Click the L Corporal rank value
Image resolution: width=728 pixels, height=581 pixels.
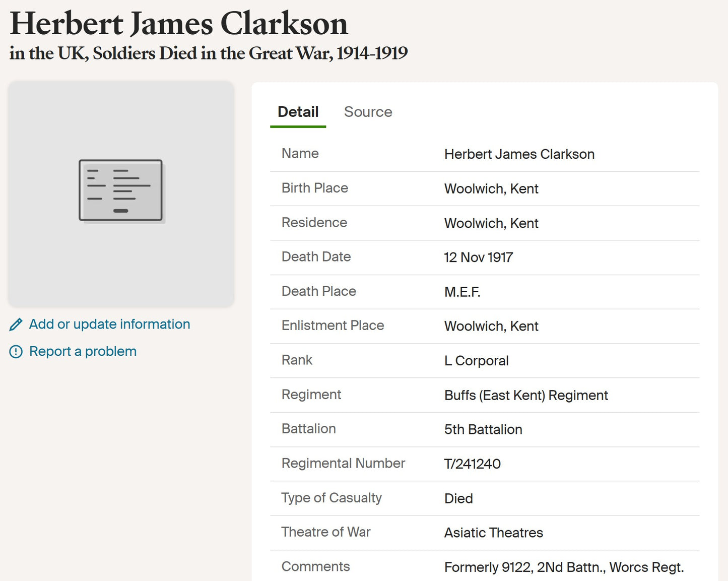pyautogui.click(x=476, y=361)
